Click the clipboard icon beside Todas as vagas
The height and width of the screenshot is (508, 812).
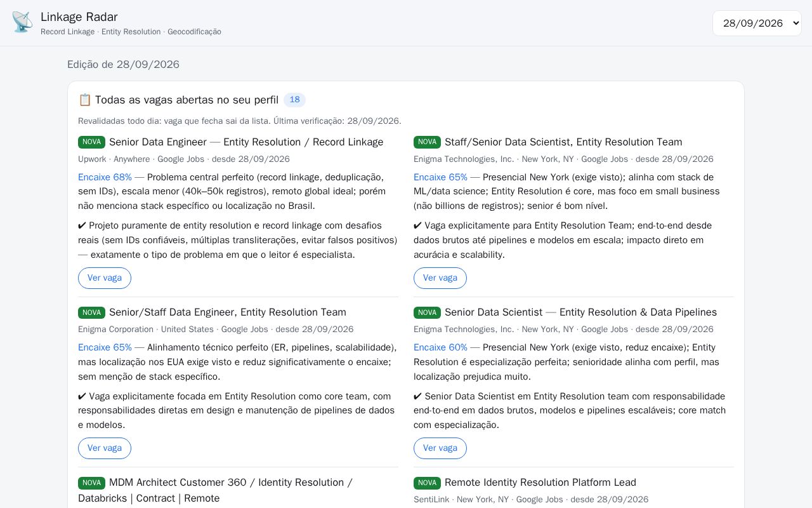[85, 100]
